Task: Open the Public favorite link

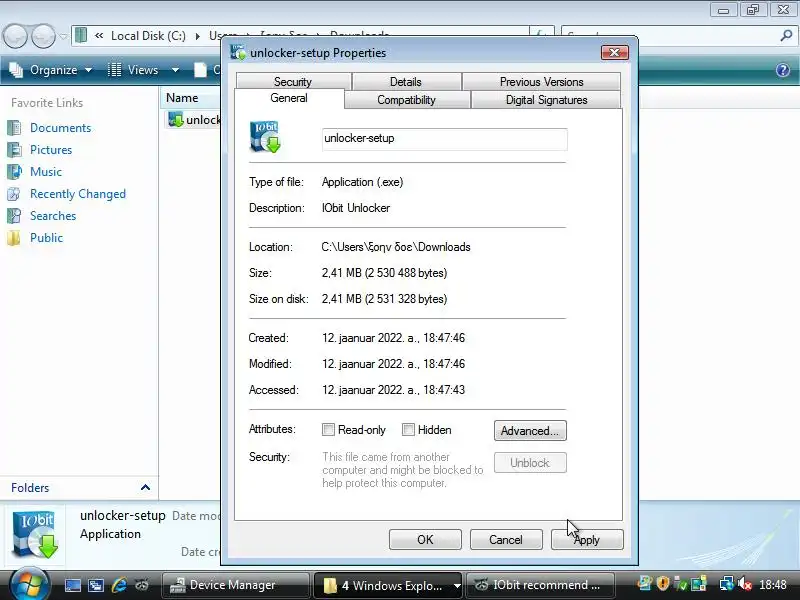Action: point(46,238)
